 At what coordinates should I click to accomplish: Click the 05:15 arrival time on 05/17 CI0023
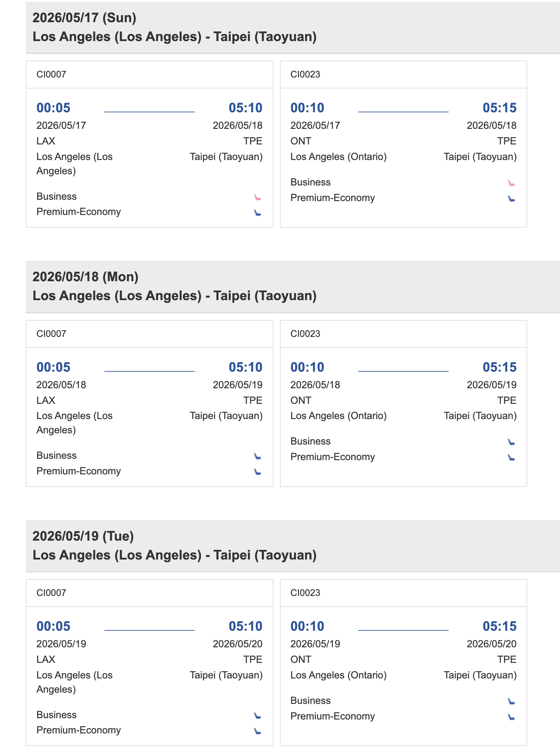click(499, 108)
